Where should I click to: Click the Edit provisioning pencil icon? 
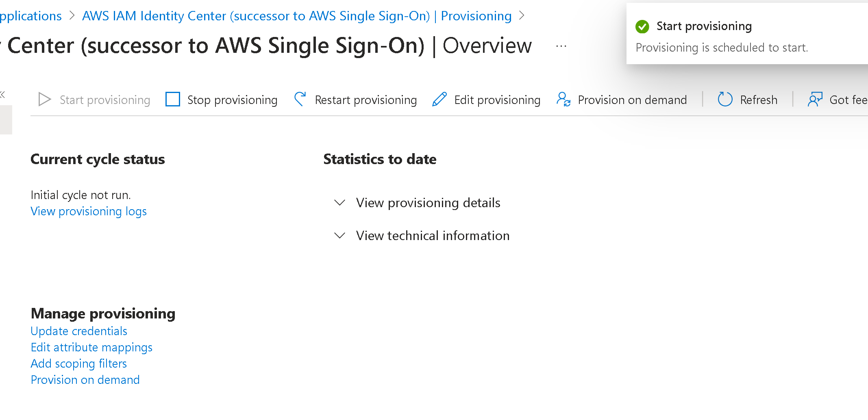point(439,100)
